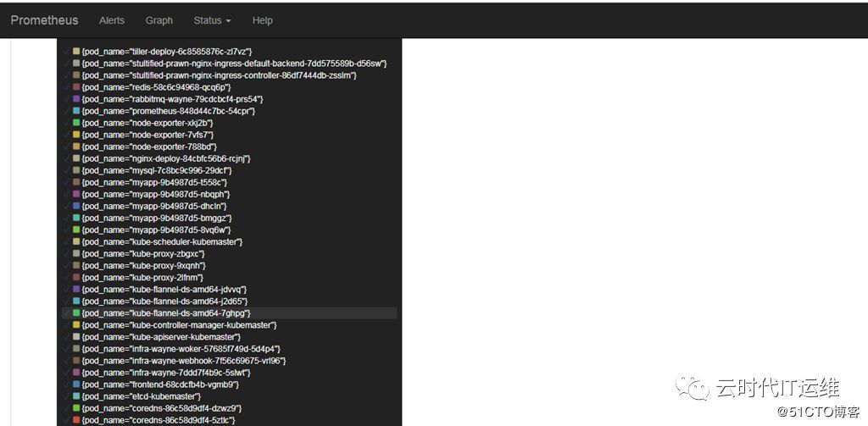Toggle checkmark for tiller-deploy-6c8585876c-zl7vz series
Screen dimensions: 868x426
[x=67, y=52]
